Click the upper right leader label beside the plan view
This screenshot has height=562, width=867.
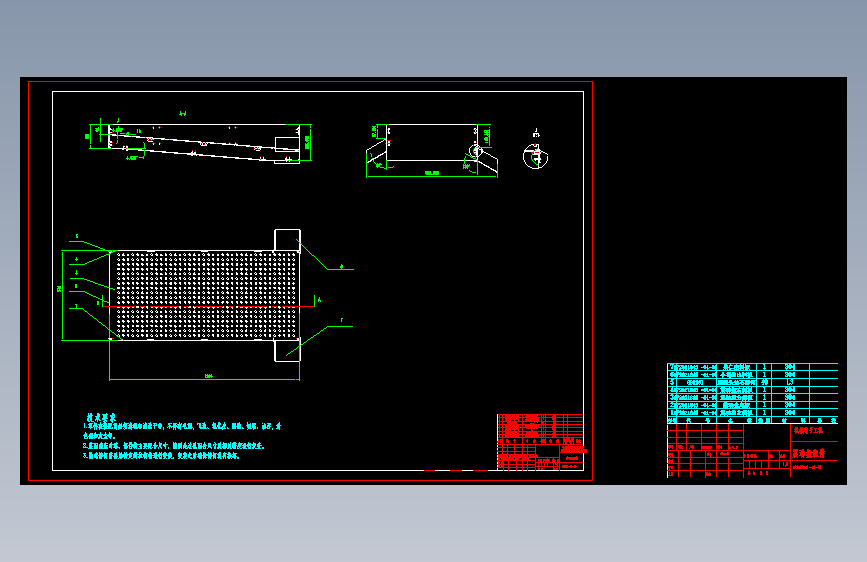point(341,267)
